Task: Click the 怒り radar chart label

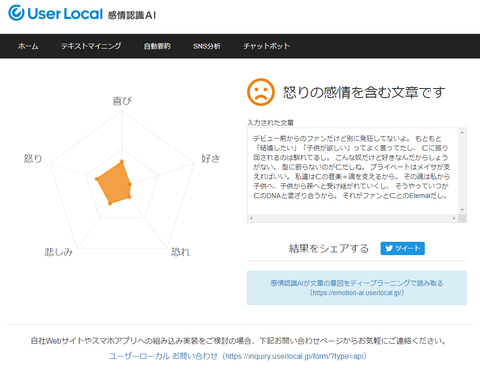Action: pos(33,158)
